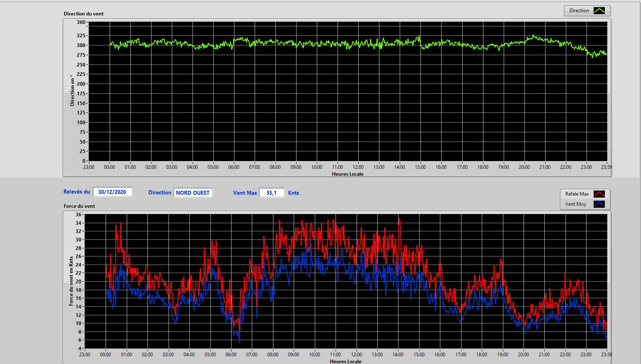Click the blue Vent Moy legend icon
The image size is (641, 364).
click(599, 204)
